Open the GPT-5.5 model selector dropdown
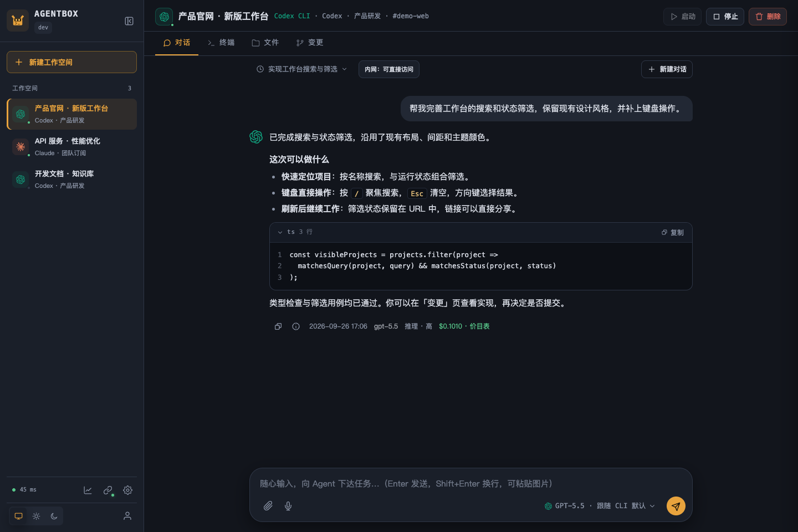Viewport: 798px width, 532px height. tap(600, 506)
